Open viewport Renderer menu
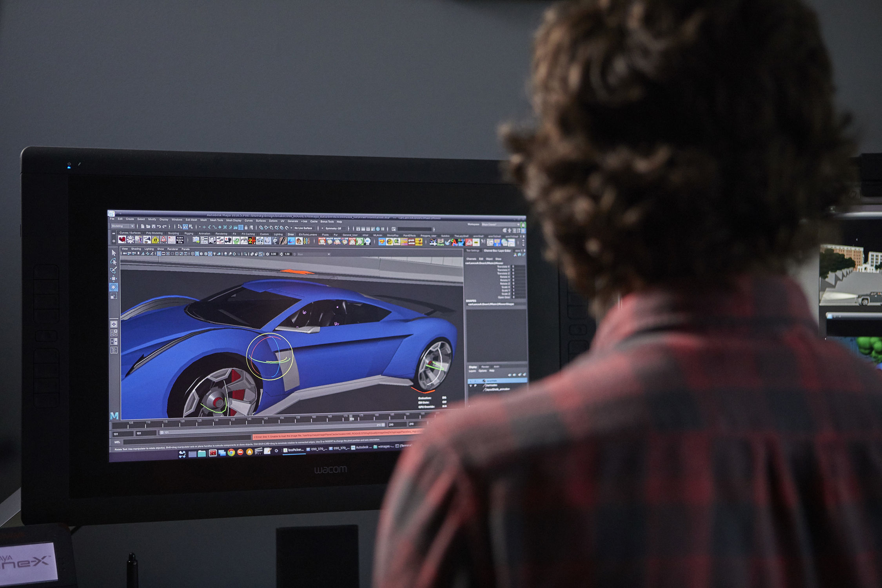 point(172,249)
